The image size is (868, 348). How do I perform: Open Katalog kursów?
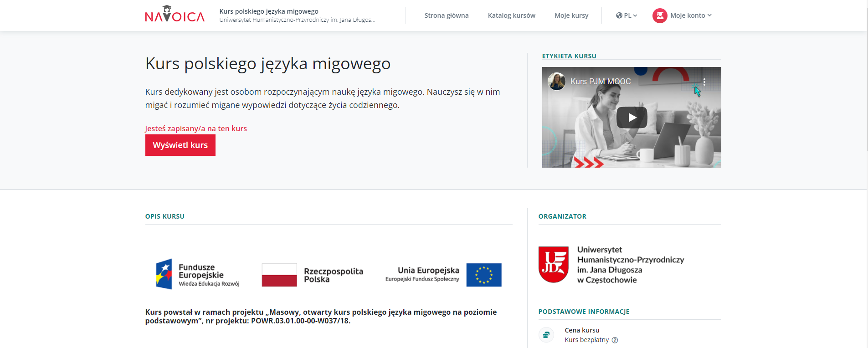511,15
